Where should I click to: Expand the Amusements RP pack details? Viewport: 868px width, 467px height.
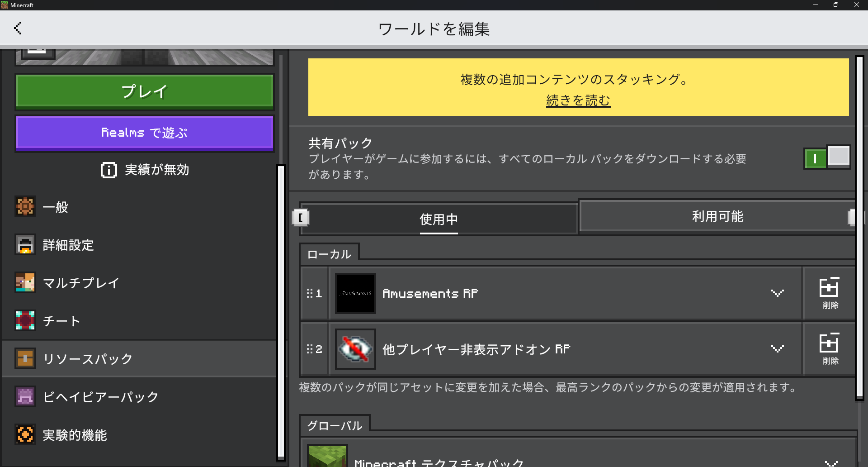777,293
